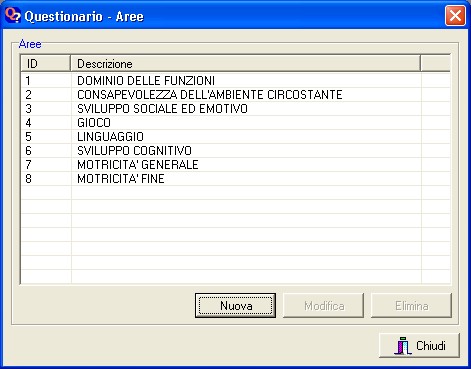Select the GIOCO row

point(235,123)
